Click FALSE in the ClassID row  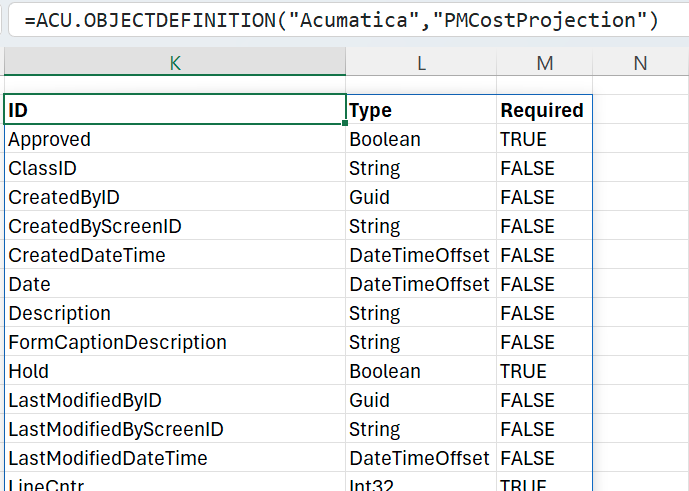[x=544, y=168]
